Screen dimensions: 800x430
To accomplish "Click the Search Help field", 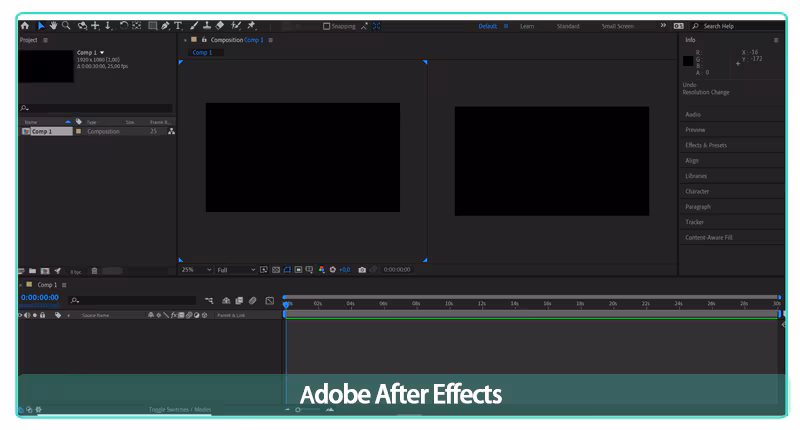I will (x=737, y=26).
